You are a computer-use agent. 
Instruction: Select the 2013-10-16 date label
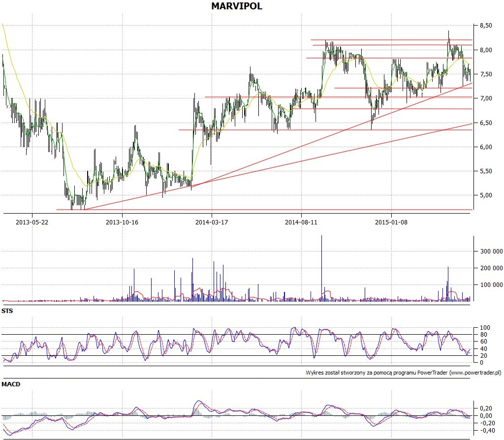tap(122, 222)
